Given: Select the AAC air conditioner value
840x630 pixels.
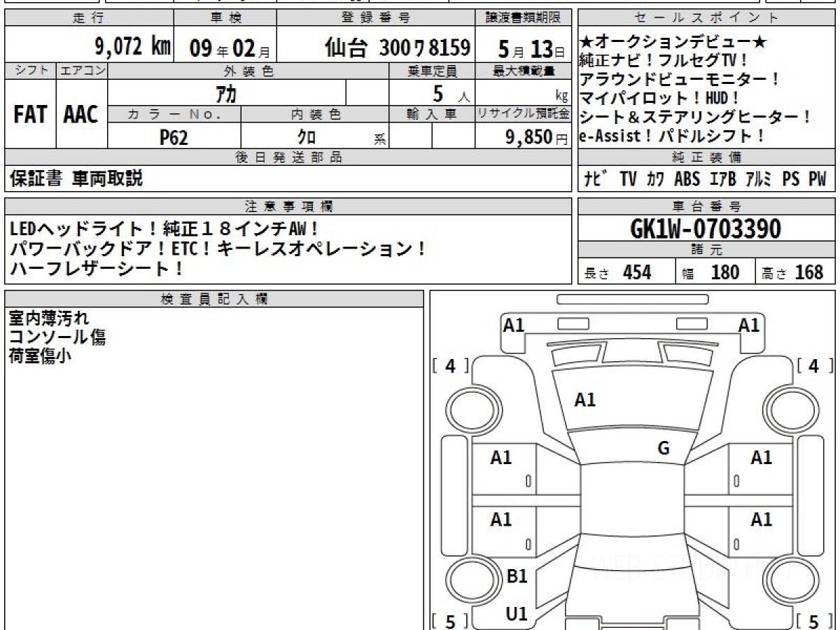Looking at the screenshot, I should 81,115.
